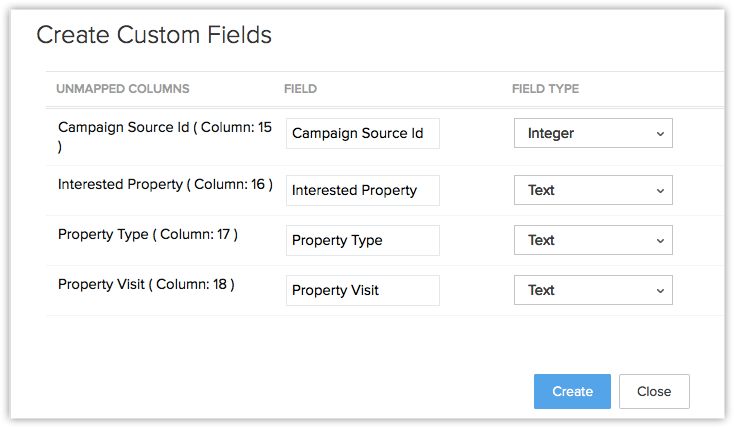Open Campaign Source Id field type dropdown
Screen dimensions: 734x428
point(593,133)
